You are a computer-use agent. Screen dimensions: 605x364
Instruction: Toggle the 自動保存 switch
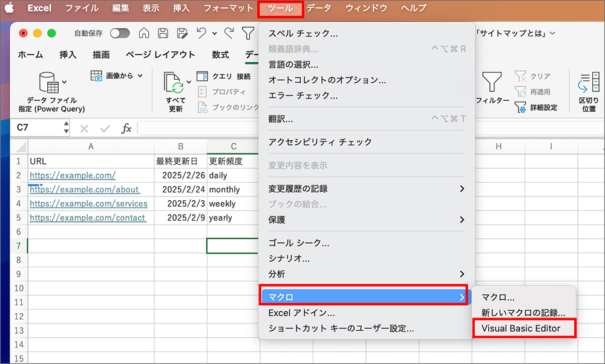tap(120, 33)
